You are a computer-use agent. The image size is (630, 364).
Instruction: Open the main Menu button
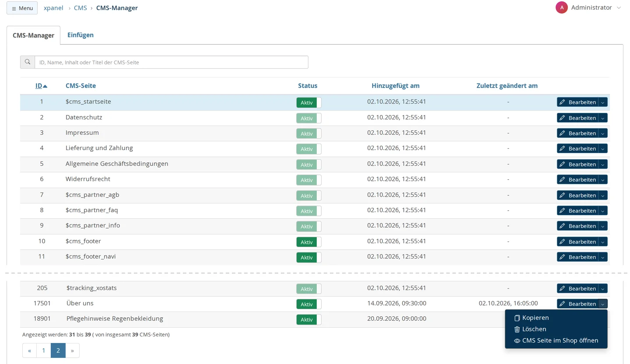22,8
